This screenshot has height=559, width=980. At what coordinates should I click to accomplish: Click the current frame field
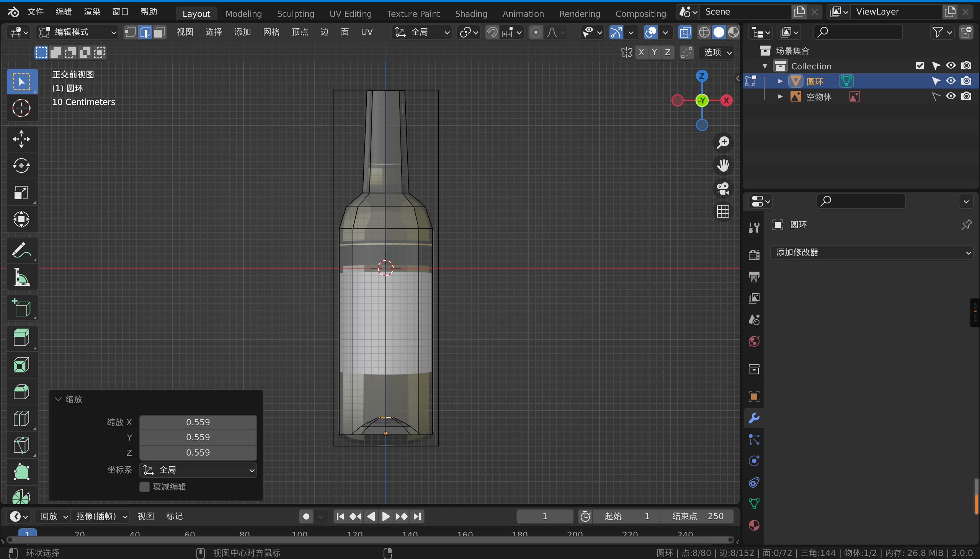click(545, 516)
